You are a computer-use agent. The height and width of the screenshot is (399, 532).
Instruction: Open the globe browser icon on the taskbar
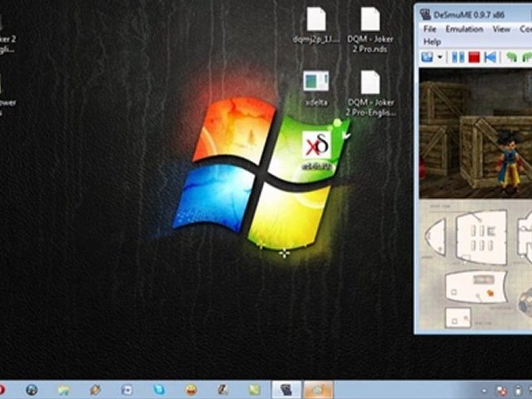32,390
